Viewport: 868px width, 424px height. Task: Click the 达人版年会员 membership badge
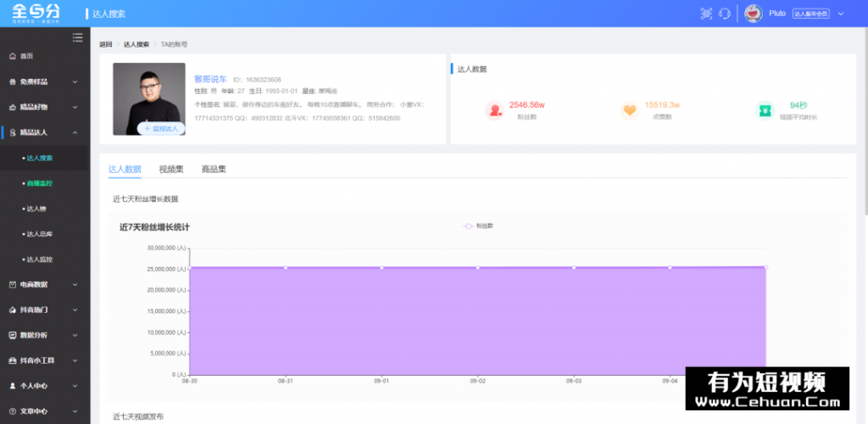(810, 14)
